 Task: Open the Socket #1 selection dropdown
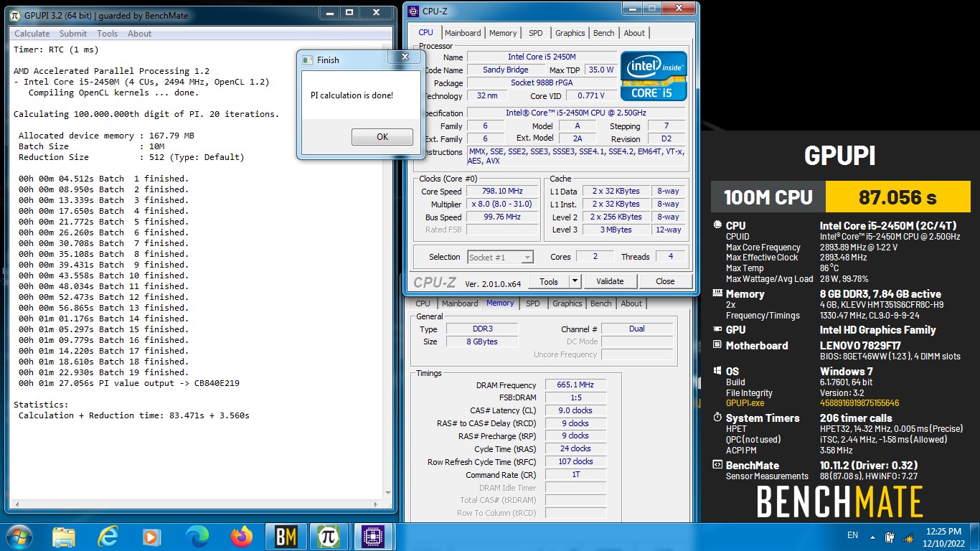pyautogui.click(x=500, y=257)
